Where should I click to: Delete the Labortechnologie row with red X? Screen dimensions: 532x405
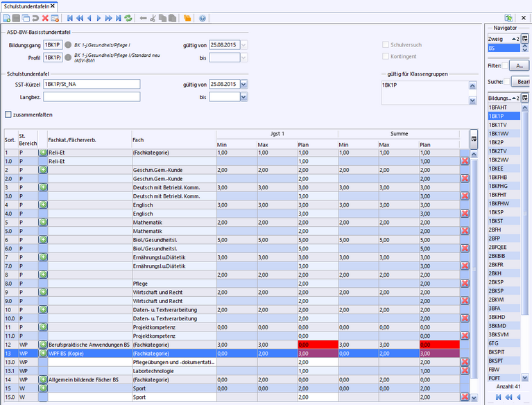(464, 371)
